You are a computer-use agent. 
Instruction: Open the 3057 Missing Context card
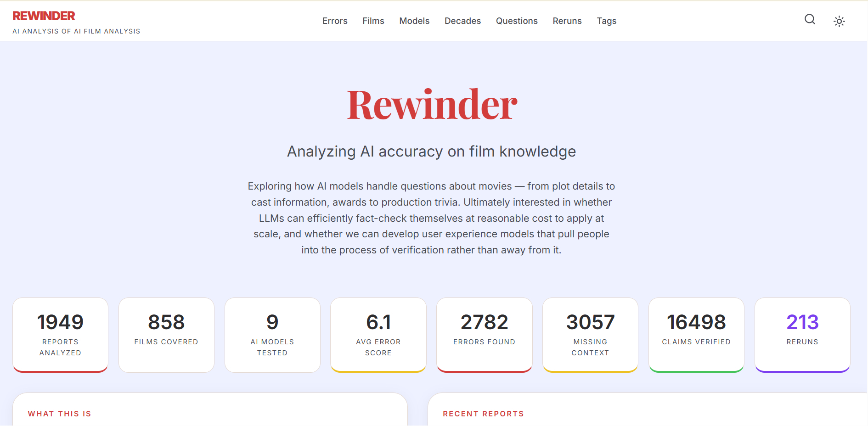pos(590,335)
